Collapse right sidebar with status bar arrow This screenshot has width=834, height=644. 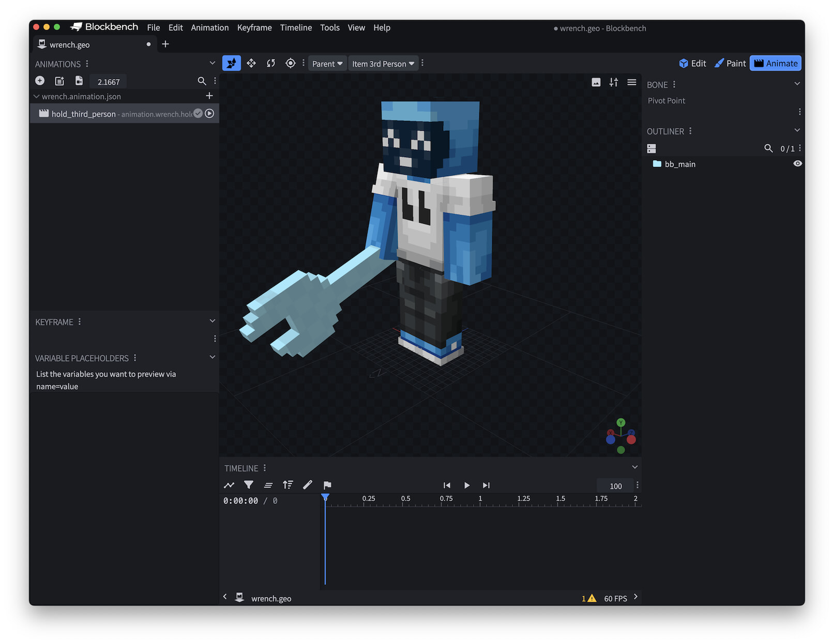tap(635, 596)
